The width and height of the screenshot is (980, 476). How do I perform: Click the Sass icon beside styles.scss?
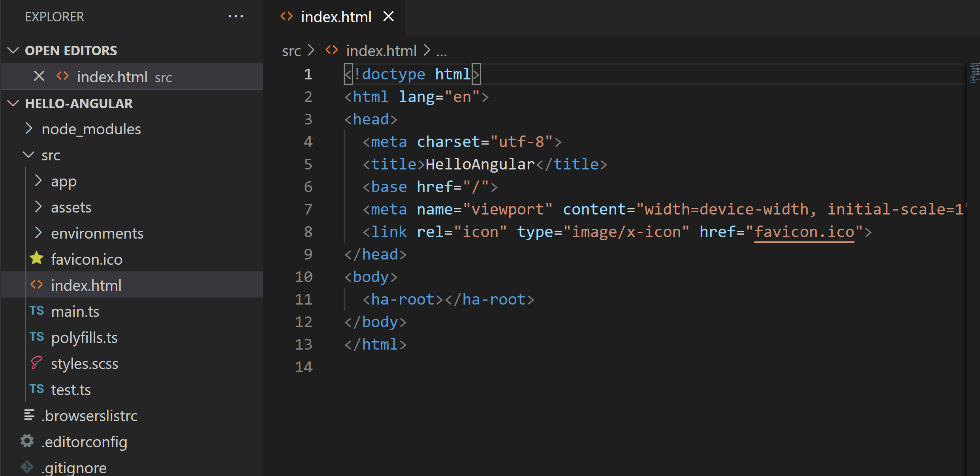click(37, 363)
